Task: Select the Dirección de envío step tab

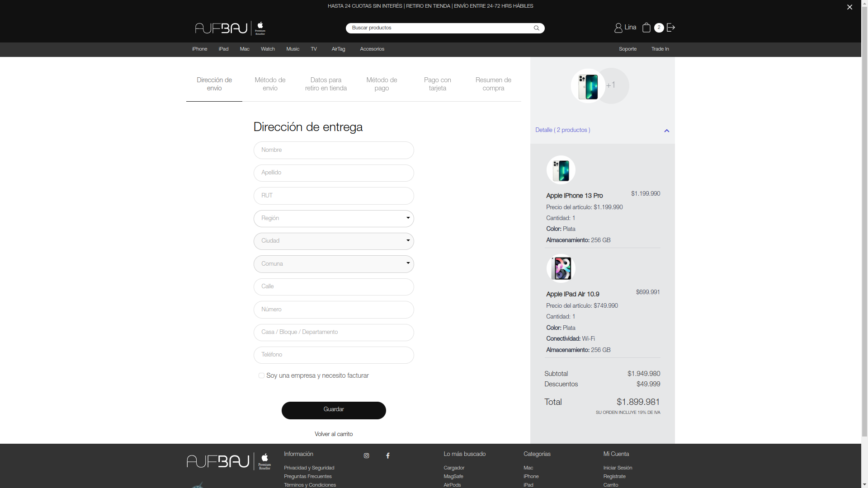Action: tap(214, 84)
